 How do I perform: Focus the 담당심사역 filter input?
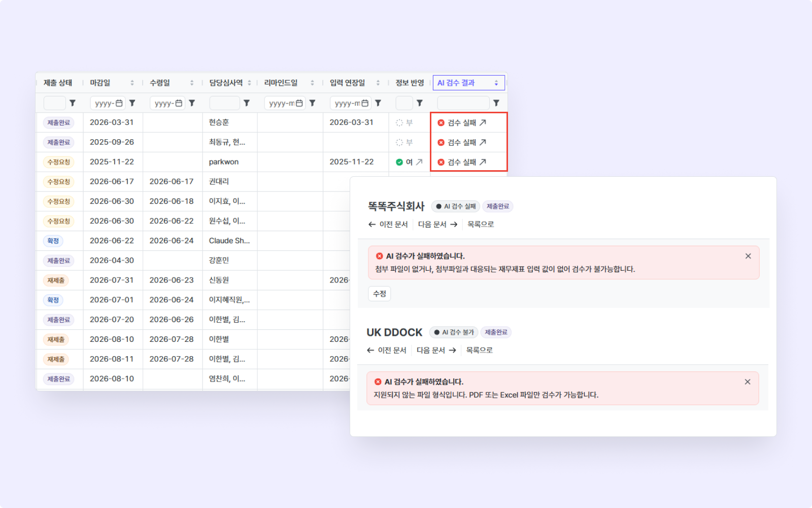224,103
